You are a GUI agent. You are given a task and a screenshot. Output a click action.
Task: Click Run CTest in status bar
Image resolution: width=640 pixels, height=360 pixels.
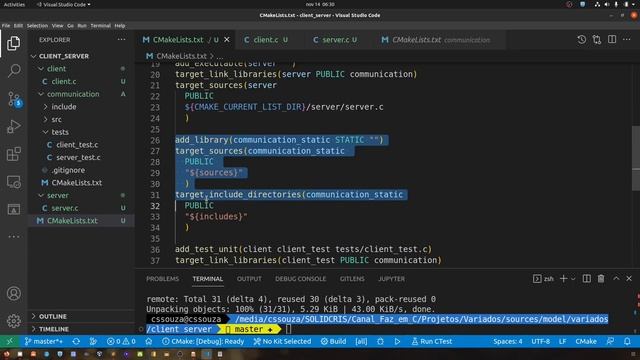[432, 341]
